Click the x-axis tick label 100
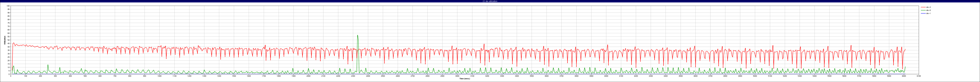 25,76
